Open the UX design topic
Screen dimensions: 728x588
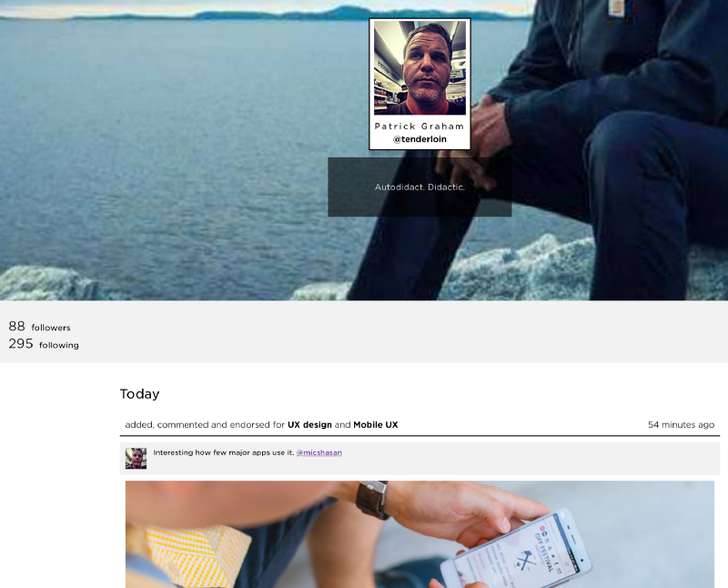pos(309,424)
